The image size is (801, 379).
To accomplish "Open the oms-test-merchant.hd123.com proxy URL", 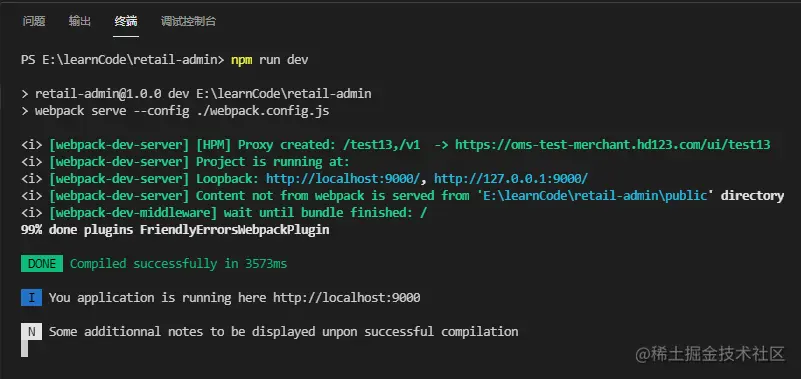I will (612, 145).
